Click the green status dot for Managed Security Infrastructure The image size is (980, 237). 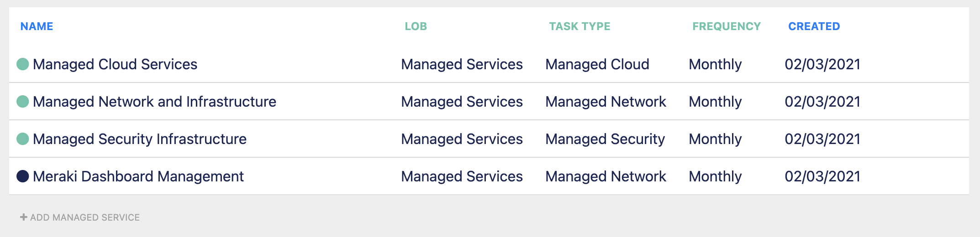pos(23,139)
